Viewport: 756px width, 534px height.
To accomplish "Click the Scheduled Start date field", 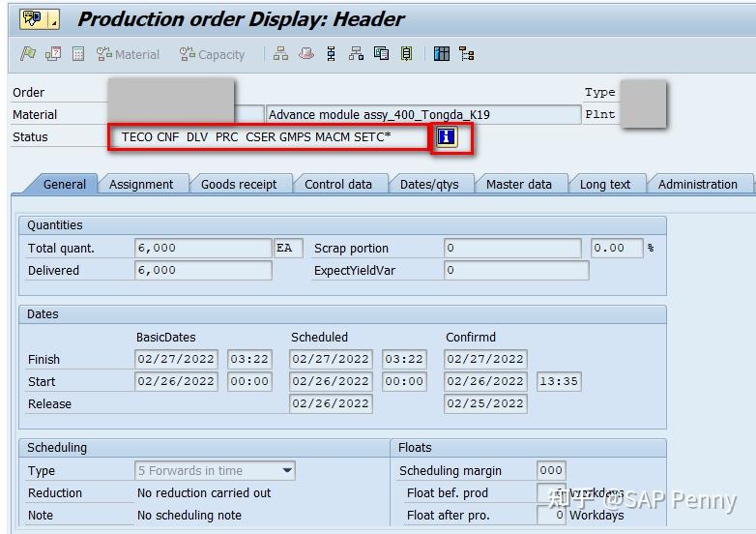I will coord(331,381).
